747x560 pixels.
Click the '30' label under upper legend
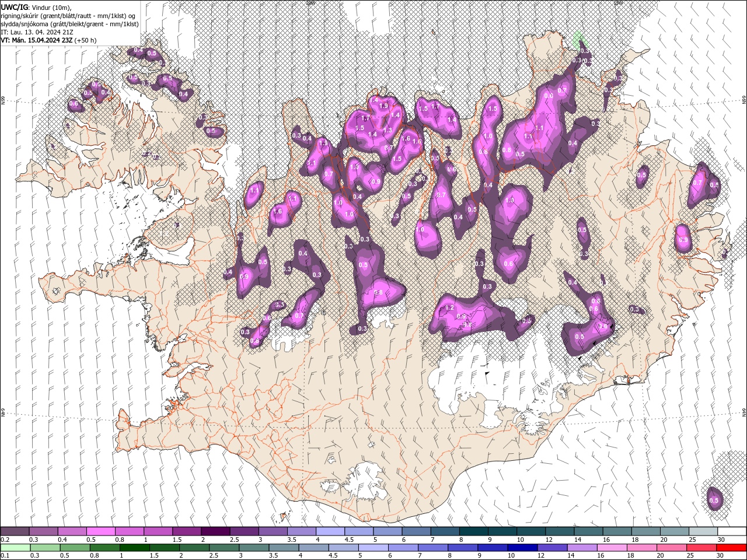pyautogui.click(x=722, y=540)
